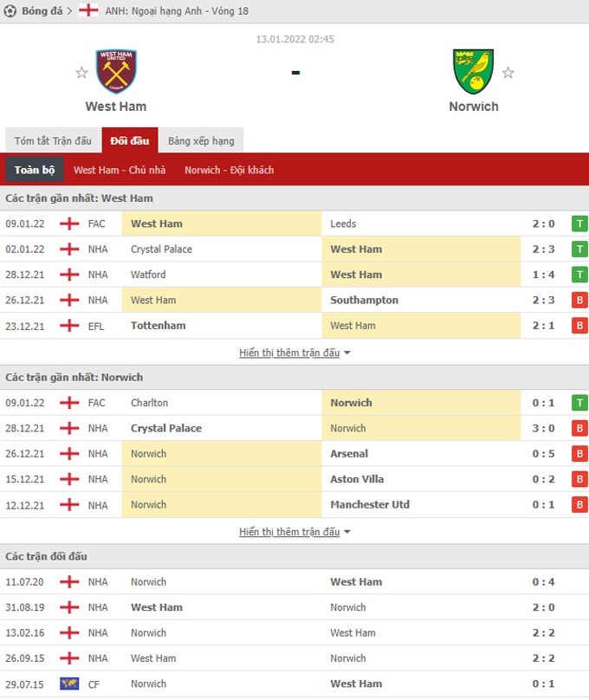Click the B badge for Norwich vs Manchester Utd
This screenshot has height=700, width=589.
pos(579,504)
